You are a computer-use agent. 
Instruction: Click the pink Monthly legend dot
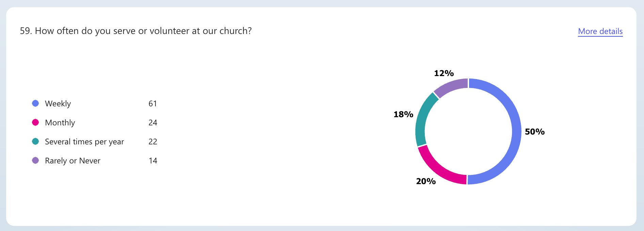(x=35, y=122)
